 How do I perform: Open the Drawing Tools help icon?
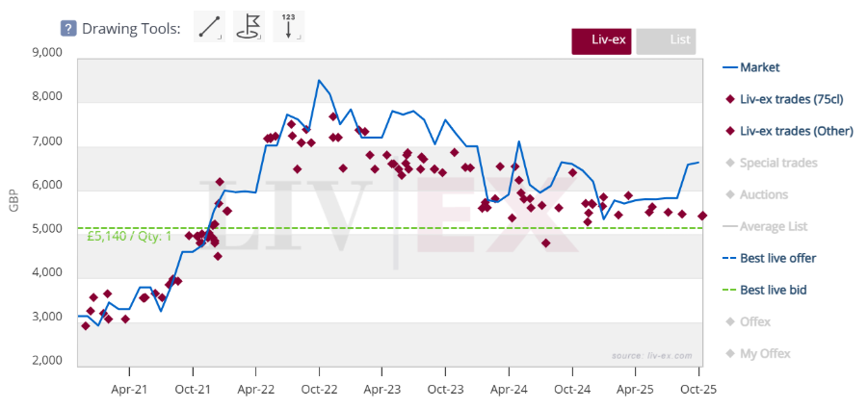coord(67,28)
